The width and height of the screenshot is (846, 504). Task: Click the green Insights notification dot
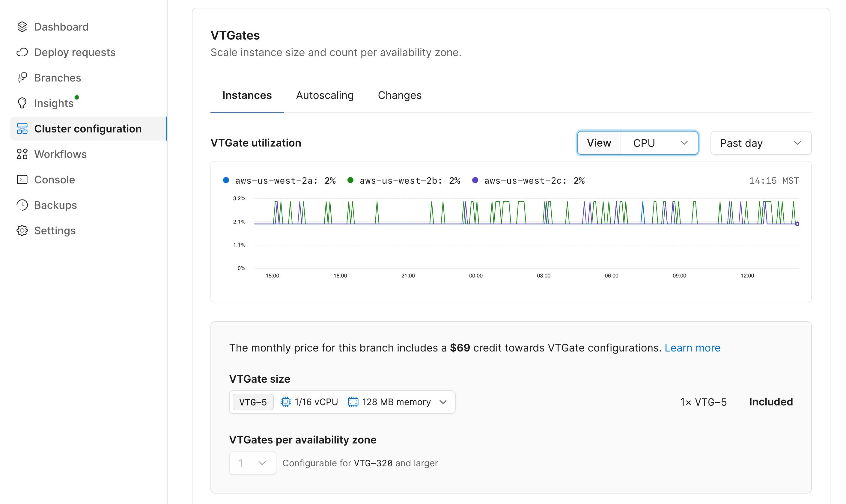click(77, 97)
